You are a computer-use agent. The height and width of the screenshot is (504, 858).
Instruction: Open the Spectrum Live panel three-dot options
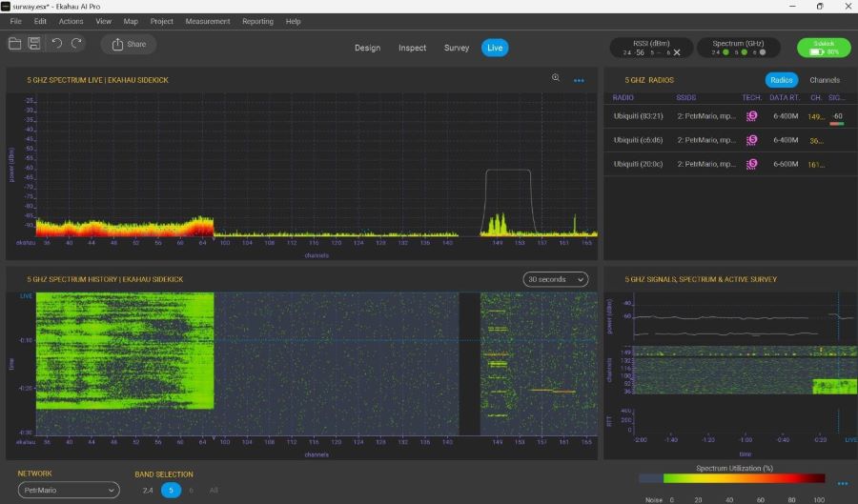579,80
